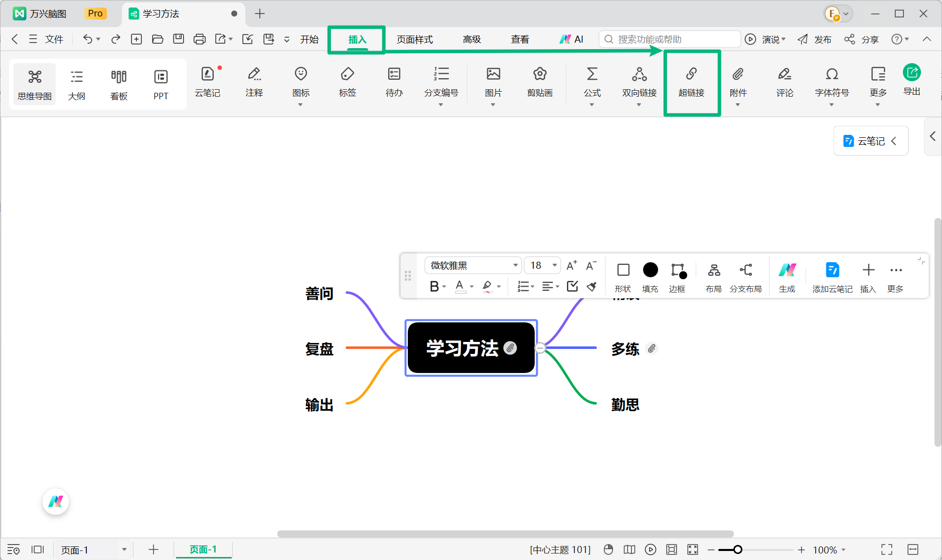Open the user account avatar dropdown

(x=838, y=14)
